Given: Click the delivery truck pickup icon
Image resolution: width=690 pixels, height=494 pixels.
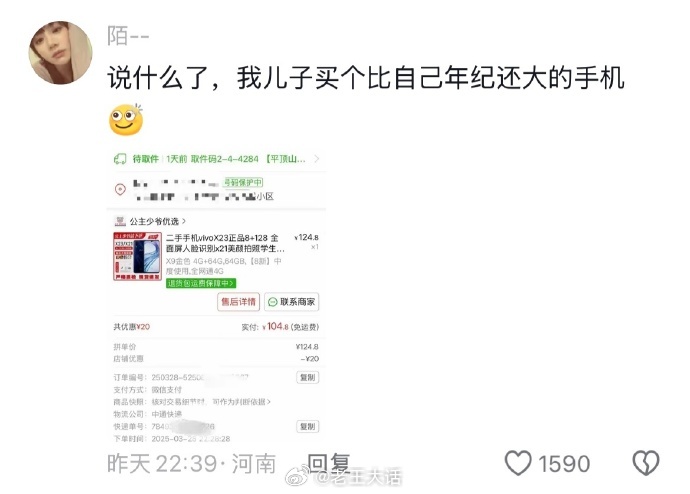Looking at the screenshot, I should (x=120, y=159).
